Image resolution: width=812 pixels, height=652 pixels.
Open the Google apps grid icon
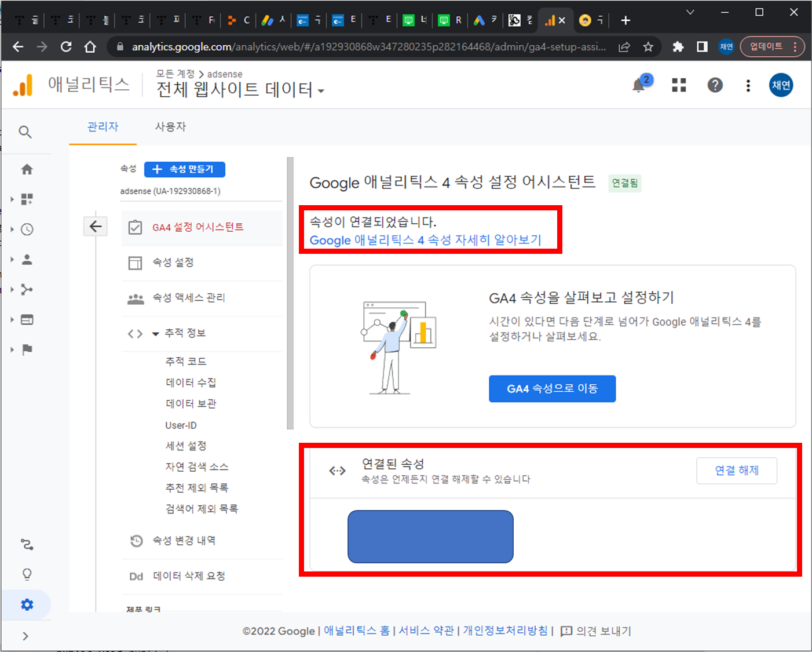click(679, 85)
